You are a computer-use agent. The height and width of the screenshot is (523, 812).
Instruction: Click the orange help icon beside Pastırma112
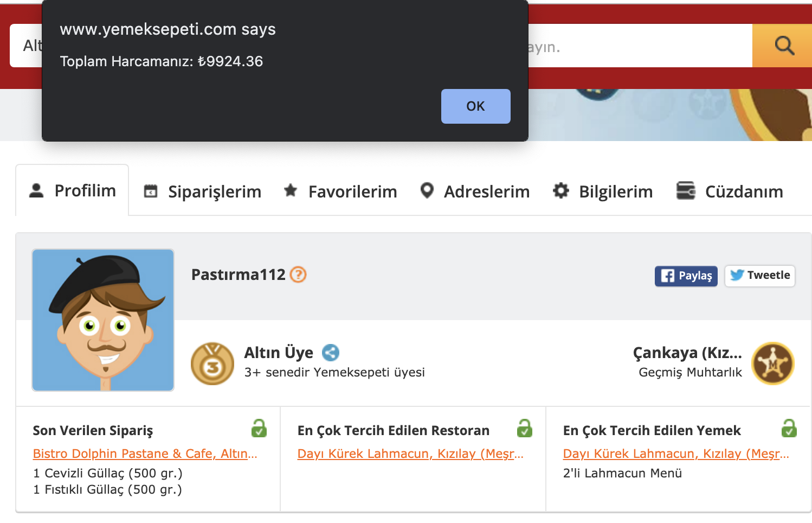[298, 275]
